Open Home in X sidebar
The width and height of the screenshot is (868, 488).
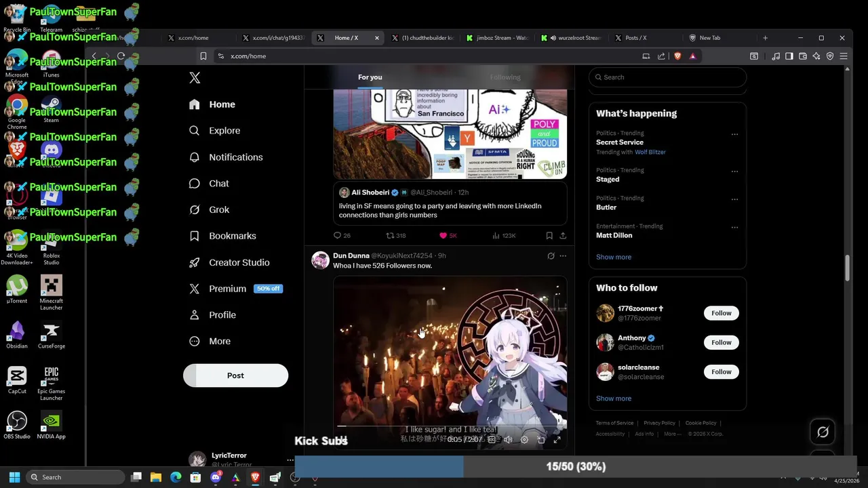(212, 104)
